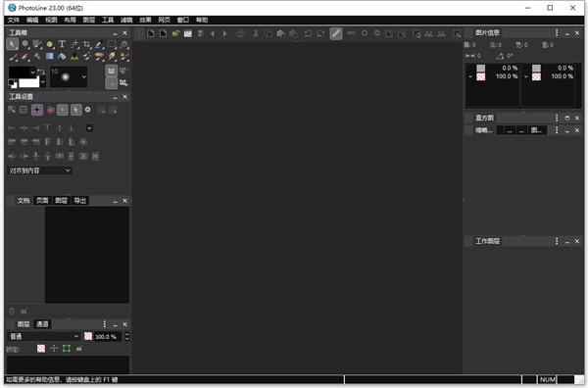Open the 图片信息 panel options menu
588x388 pixels.
(557, 33)
